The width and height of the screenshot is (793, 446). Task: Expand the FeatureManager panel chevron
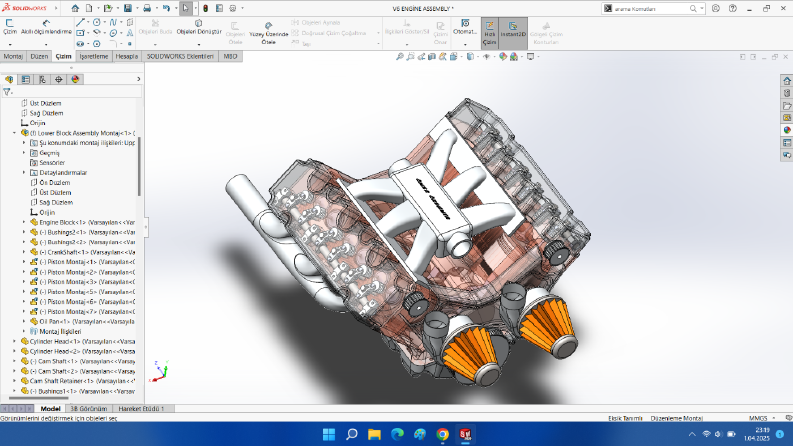point(139,79)
